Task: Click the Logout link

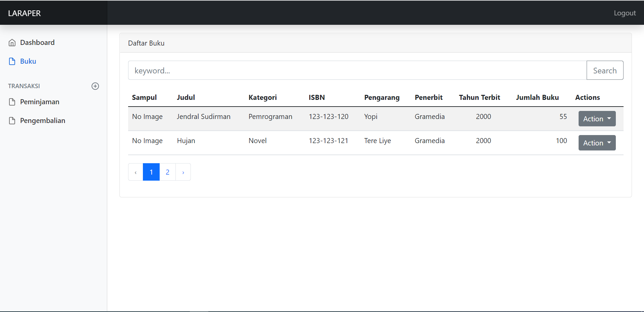Action: point(625,13)
